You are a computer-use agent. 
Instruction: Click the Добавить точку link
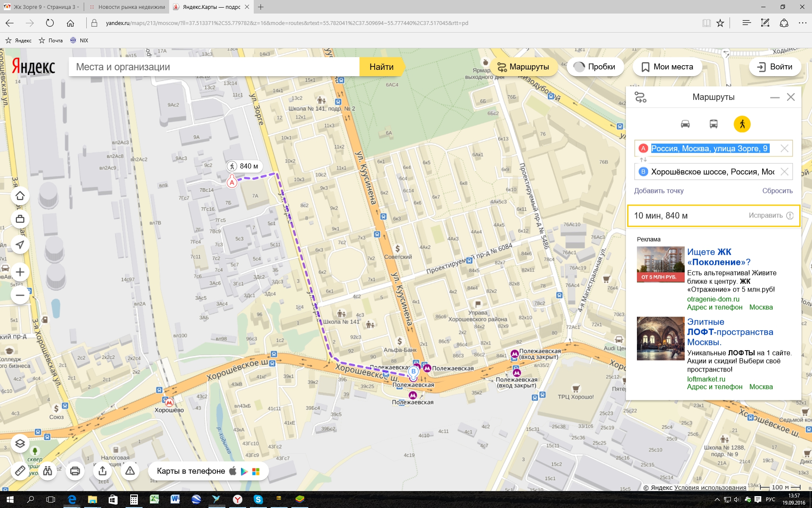(658, 191)
